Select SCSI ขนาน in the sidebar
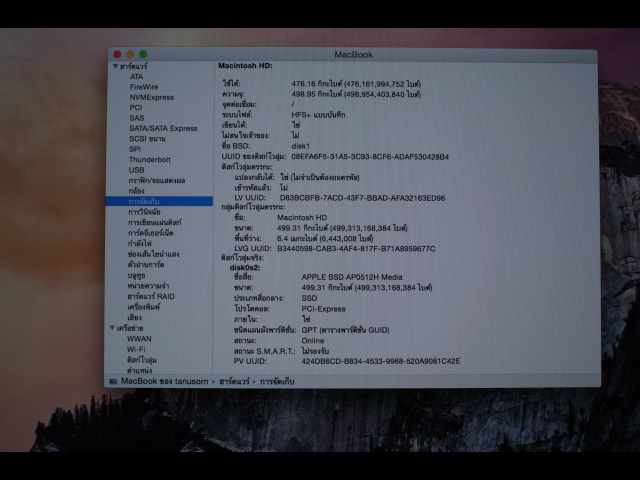The height and width of the screenshot is (480, 640). click(x=147, y=139)
